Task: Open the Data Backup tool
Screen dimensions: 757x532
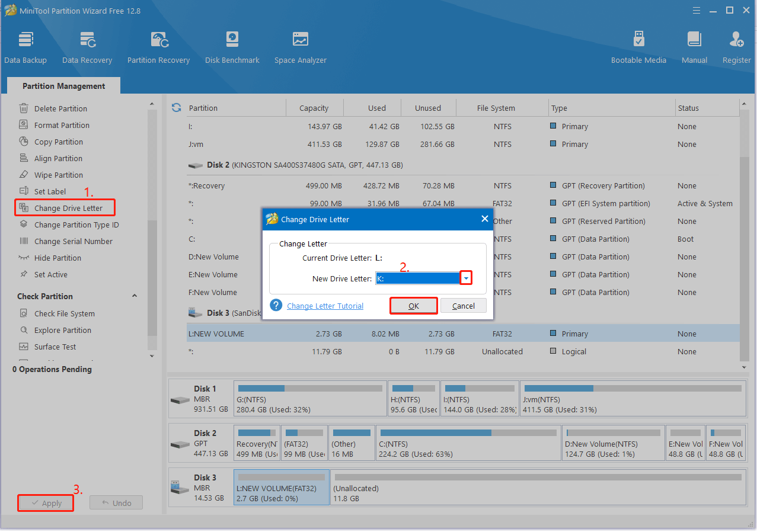Action: 25,47
